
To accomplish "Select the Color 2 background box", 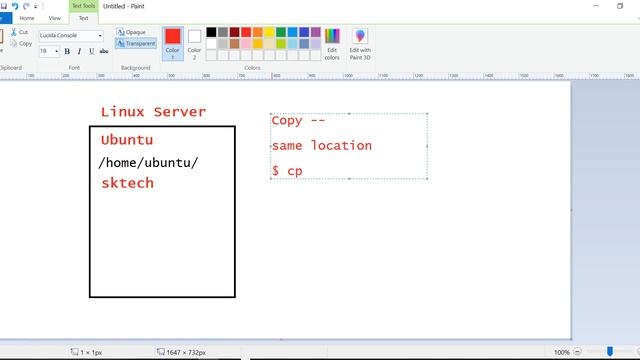I will coord(194,44).
